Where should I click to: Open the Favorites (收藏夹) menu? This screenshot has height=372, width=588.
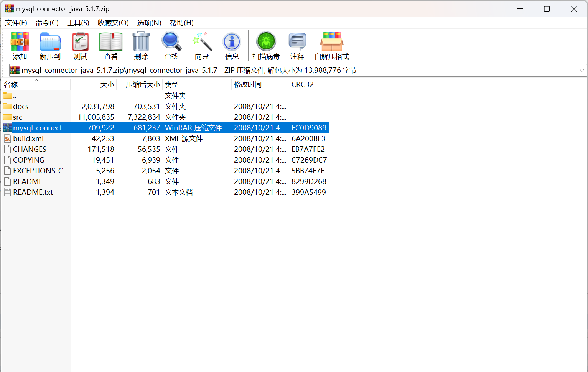[x=113, y=23]
